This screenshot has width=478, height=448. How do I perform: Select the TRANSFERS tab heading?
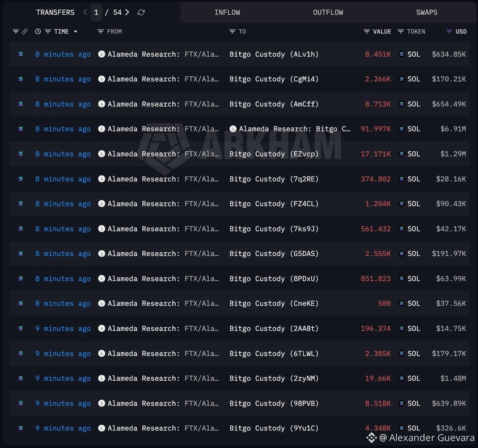(x=55, y=12)
